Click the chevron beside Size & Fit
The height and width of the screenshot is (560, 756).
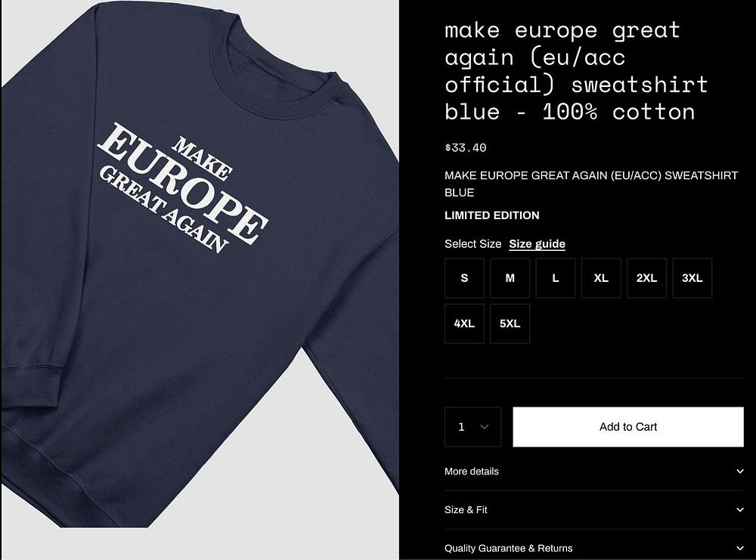(740, 510)
